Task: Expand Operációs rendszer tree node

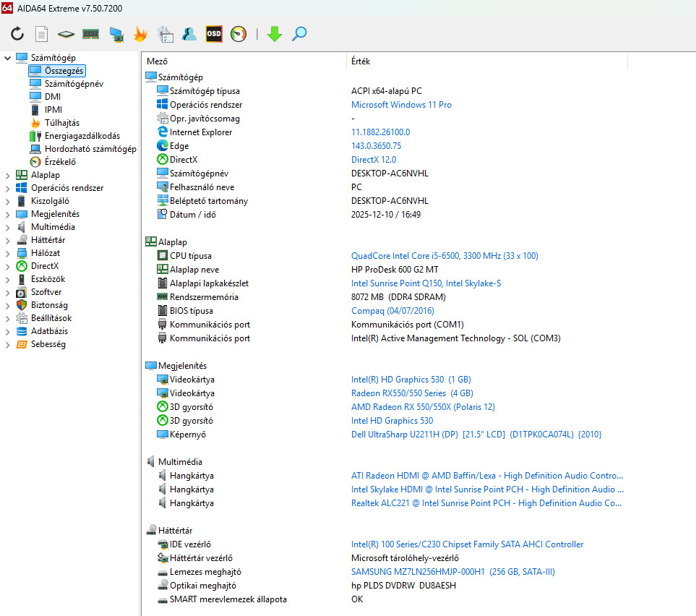Action: [x=7, y=188]
